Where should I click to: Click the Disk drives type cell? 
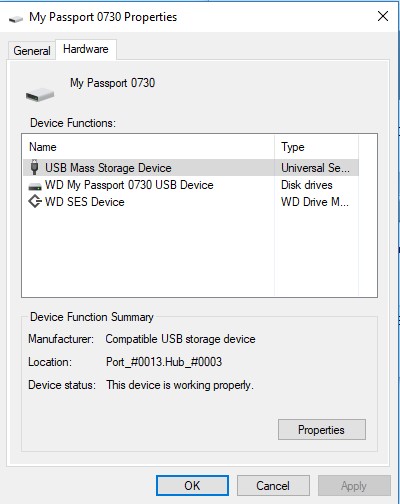[307, 185]
